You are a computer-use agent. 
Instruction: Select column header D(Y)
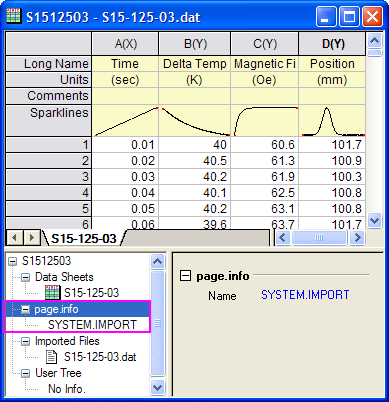point(332,44)
